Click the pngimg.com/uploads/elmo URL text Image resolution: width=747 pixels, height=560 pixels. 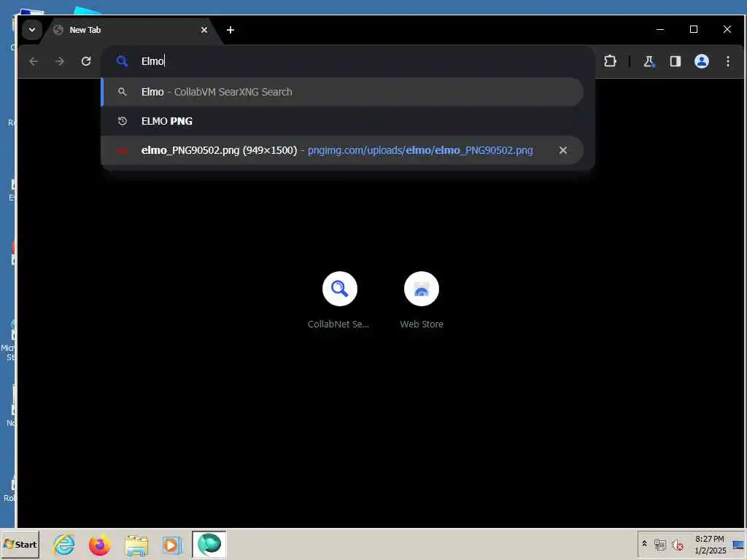pos(420,150)
